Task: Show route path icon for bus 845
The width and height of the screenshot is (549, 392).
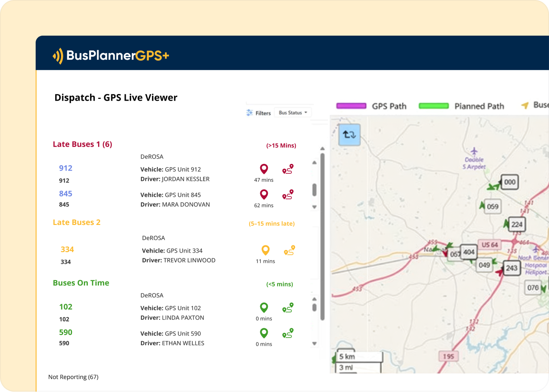Action: click(x=288, y=195)
